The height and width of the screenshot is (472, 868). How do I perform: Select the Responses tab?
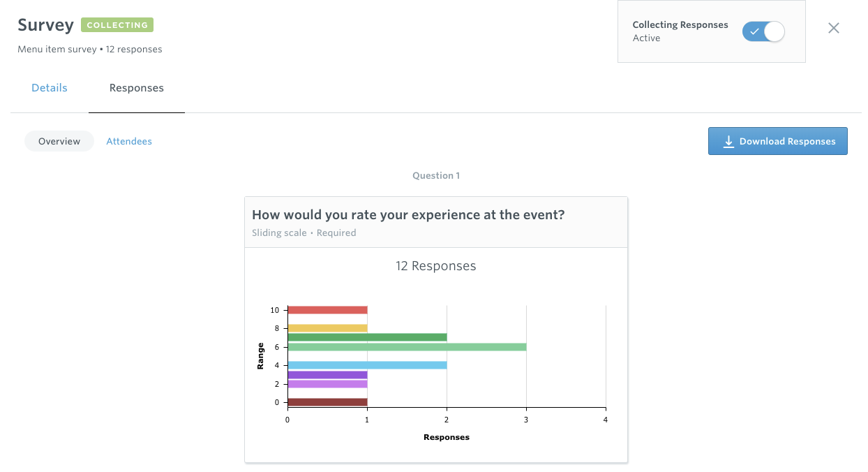[137, 88]
